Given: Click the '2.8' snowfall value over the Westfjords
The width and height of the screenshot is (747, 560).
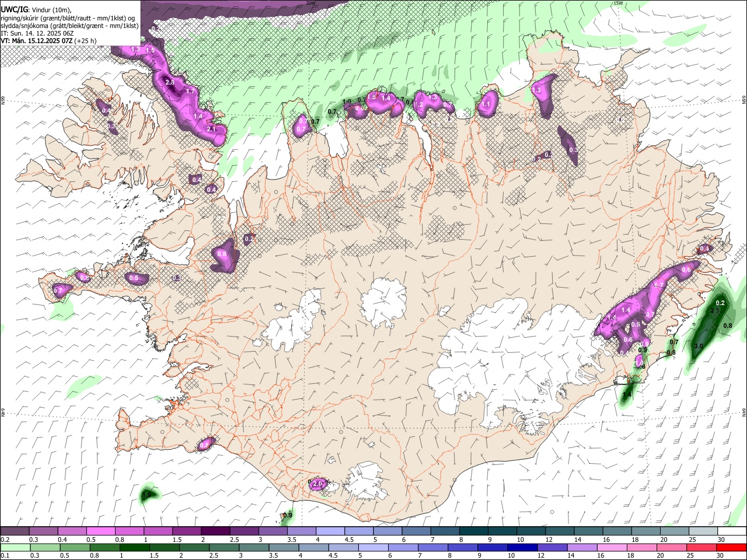Looking at the screenshot, I should point(170,83).
